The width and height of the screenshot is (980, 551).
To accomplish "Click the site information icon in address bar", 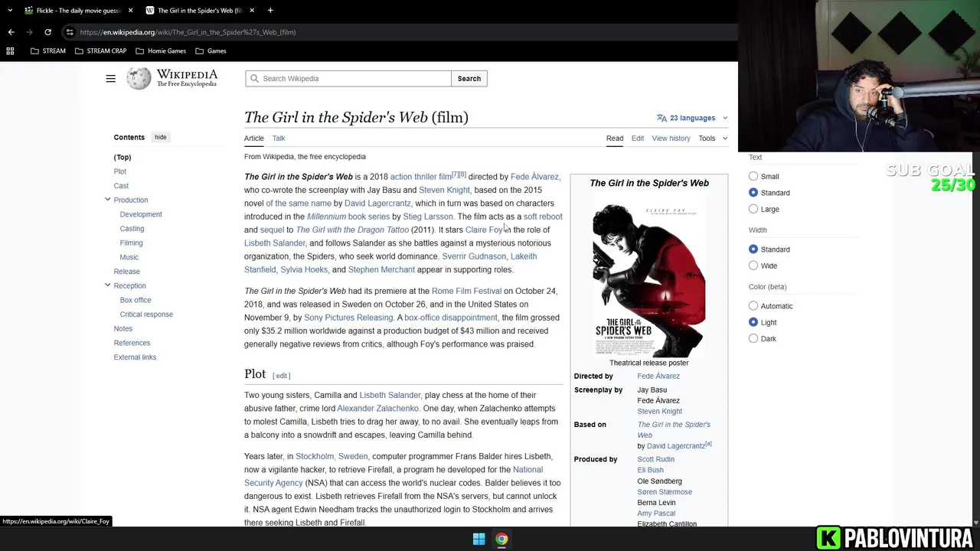I will (x=70, y=32).
